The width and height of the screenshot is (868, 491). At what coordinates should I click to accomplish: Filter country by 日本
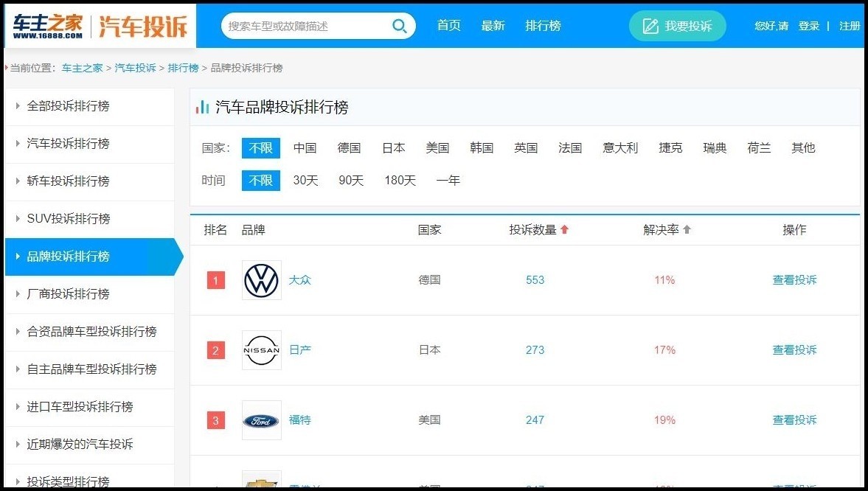click(394, 148)
